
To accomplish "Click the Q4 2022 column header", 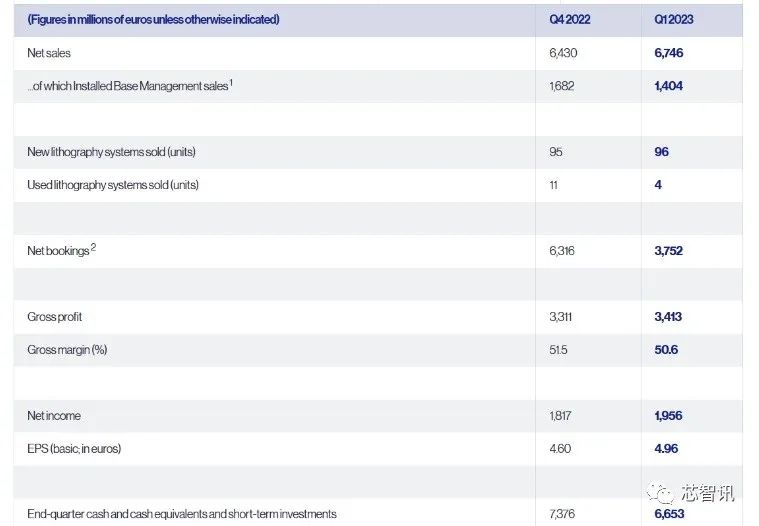I will pyautogui.click(x=569, y=19).
